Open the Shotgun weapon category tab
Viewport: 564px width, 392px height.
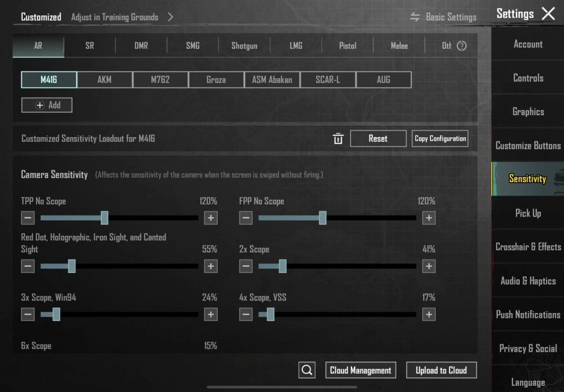click(244, 46)
